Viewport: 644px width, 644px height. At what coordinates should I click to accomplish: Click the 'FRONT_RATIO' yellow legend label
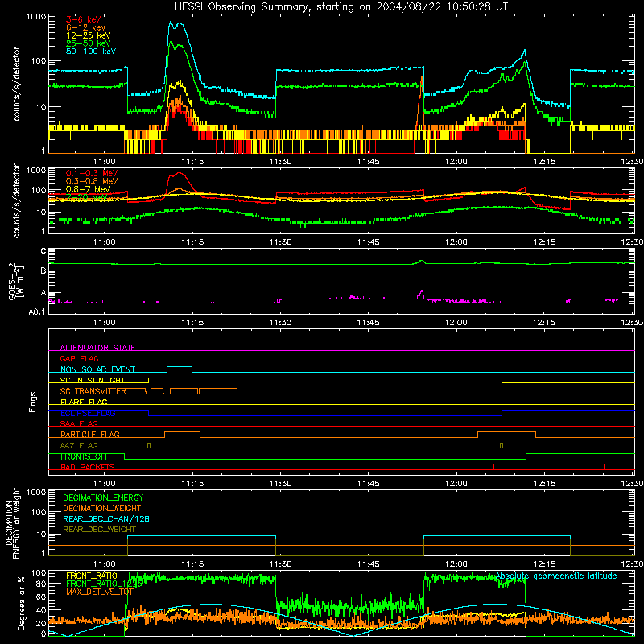(92, 576)
